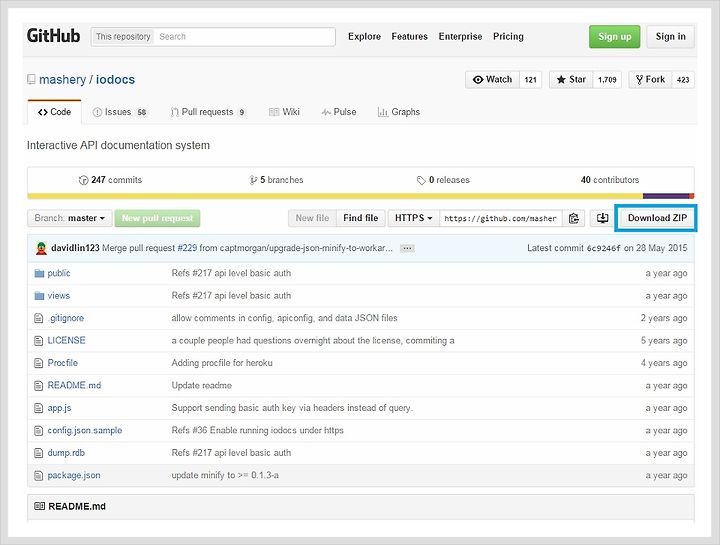Open davidlin123's avatar
This screenshot has width=720, height=545.
point(41,248)
